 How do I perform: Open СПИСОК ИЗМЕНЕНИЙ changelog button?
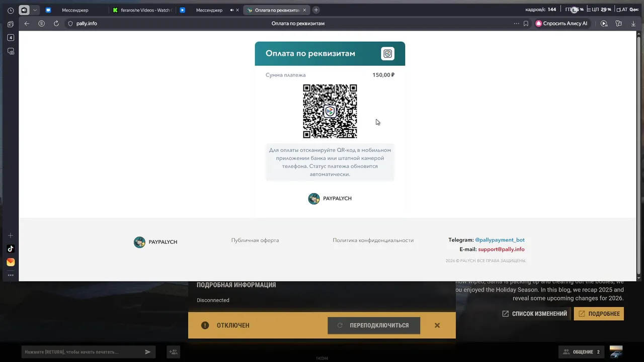[x=534, y=314]
